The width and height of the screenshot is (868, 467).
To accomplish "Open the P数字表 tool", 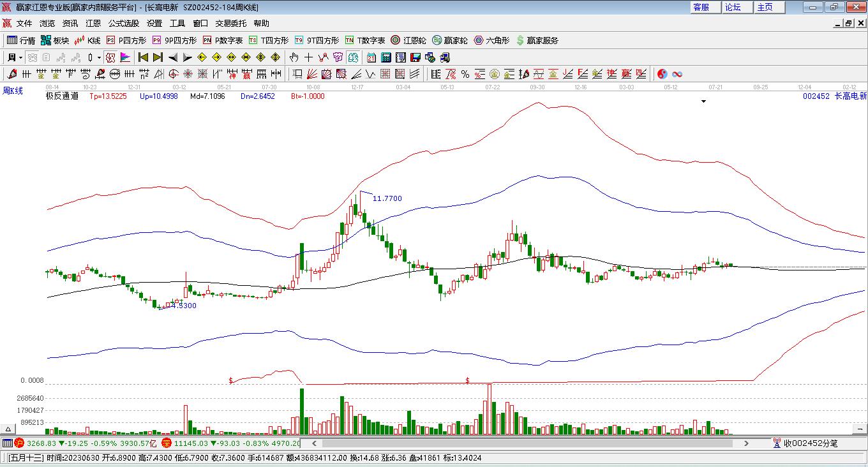I will pos(223,40).
